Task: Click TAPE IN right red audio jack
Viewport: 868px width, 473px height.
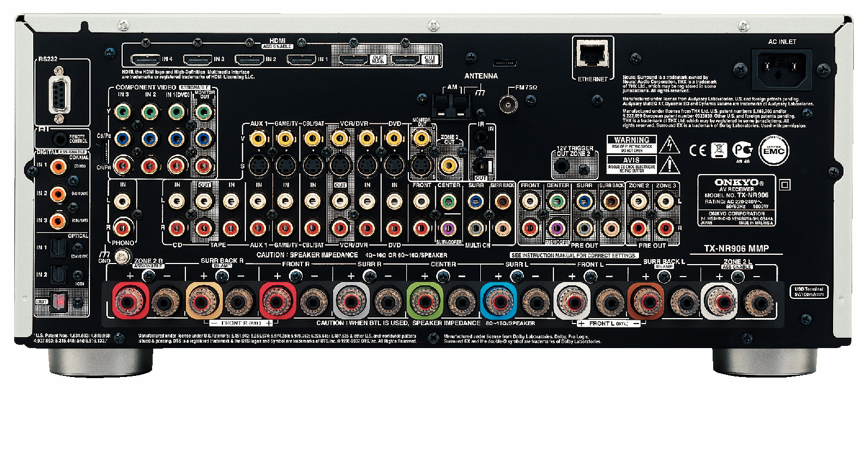Action: click(x=231, y=228)
